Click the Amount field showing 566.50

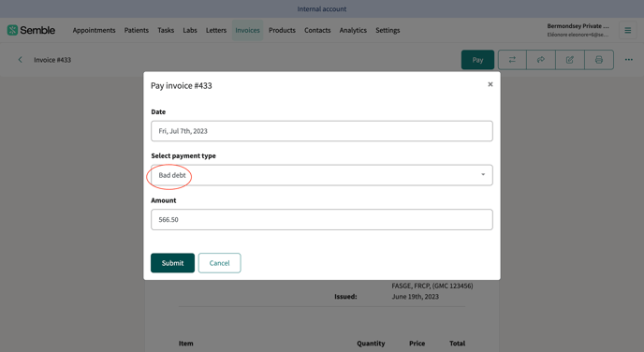point(322,219)
